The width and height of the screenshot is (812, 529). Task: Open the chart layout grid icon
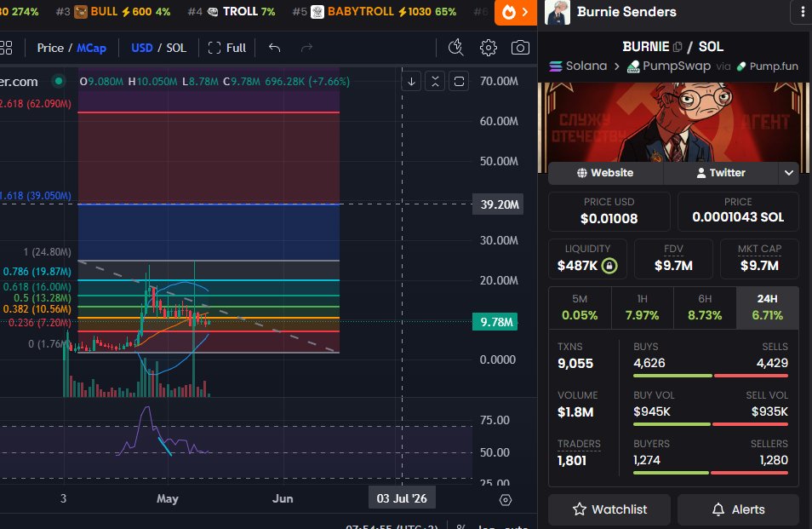6,49
